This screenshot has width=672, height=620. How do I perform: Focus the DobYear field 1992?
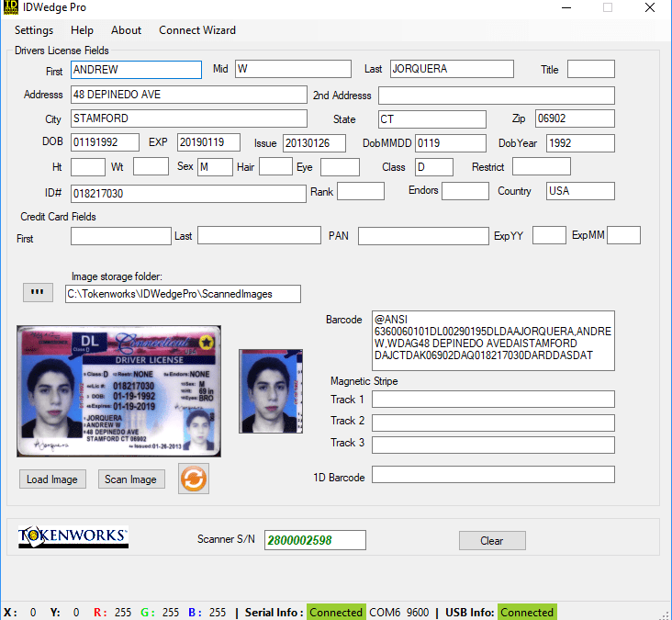580,143
